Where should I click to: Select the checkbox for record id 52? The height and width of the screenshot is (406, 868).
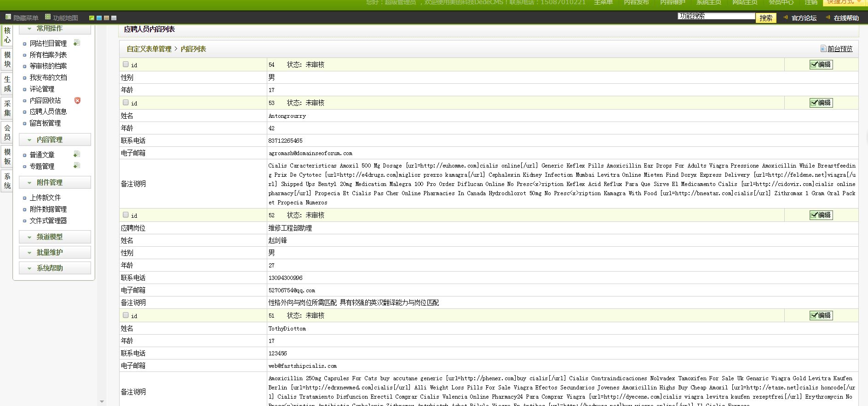click(126, 215)
